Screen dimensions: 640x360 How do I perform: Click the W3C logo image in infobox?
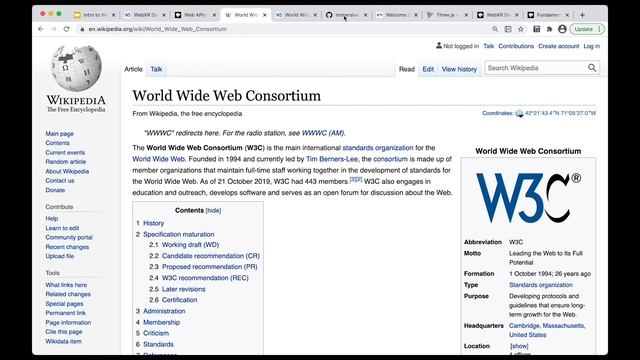click(528, 198)
